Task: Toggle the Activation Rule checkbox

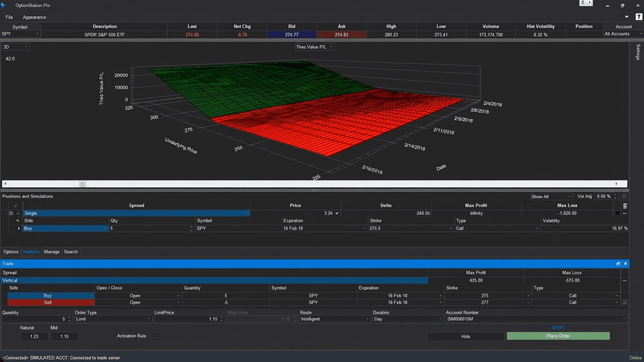Action: tap(114, 336)
